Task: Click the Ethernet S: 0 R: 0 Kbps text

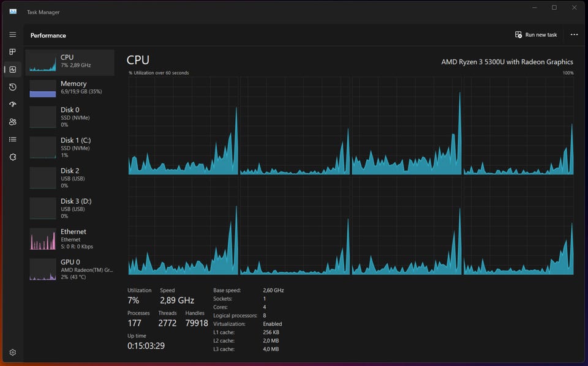Action: 77,247
